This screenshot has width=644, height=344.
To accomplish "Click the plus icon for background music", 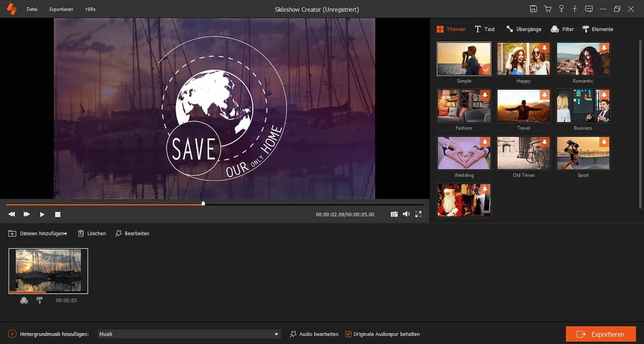I will (x=12, y=334).
